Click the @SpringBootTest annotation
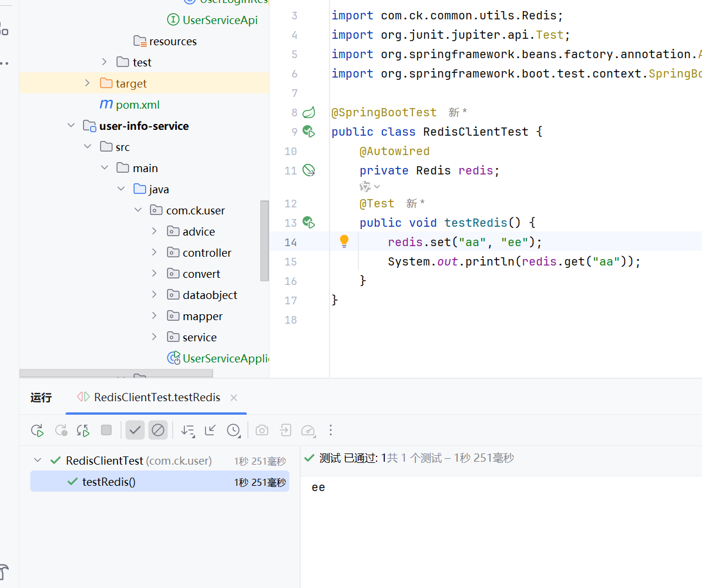702x588 pixels. pos(384,112)
